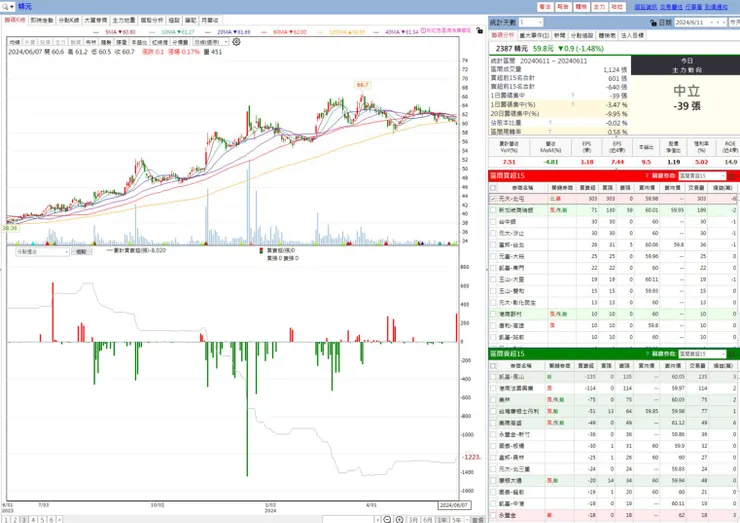
Task: Check the 摩根大通 row checkbox
Action: point(493,481)
